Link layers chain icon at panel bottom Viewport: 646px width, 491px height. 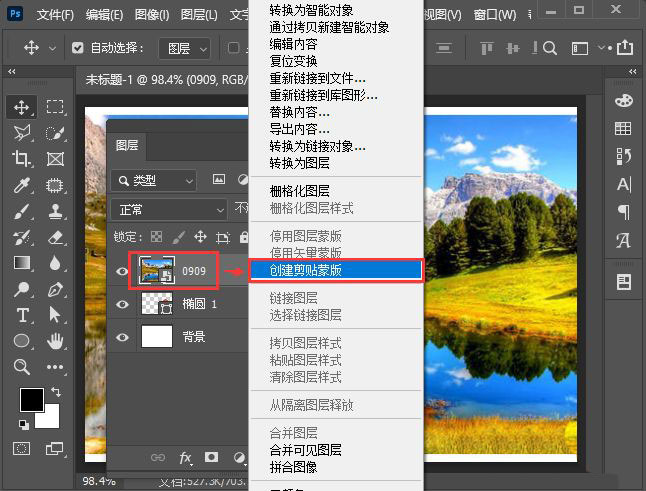point(158,457)
